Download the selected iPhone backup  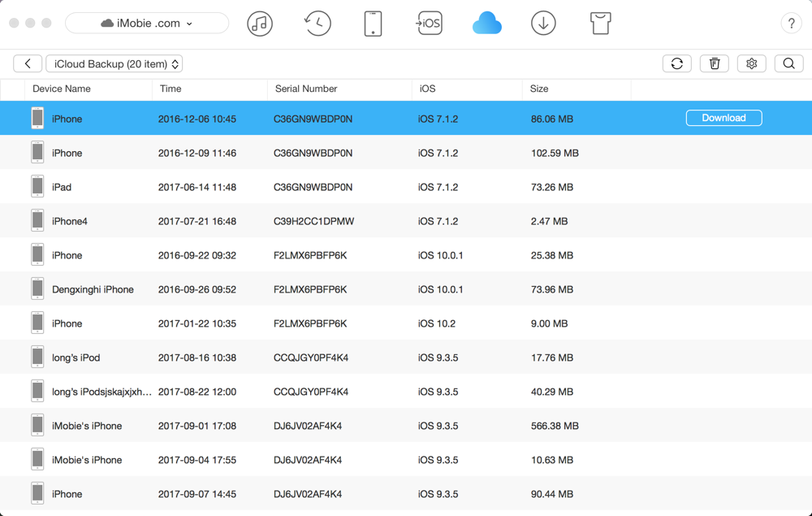point(723,118)
